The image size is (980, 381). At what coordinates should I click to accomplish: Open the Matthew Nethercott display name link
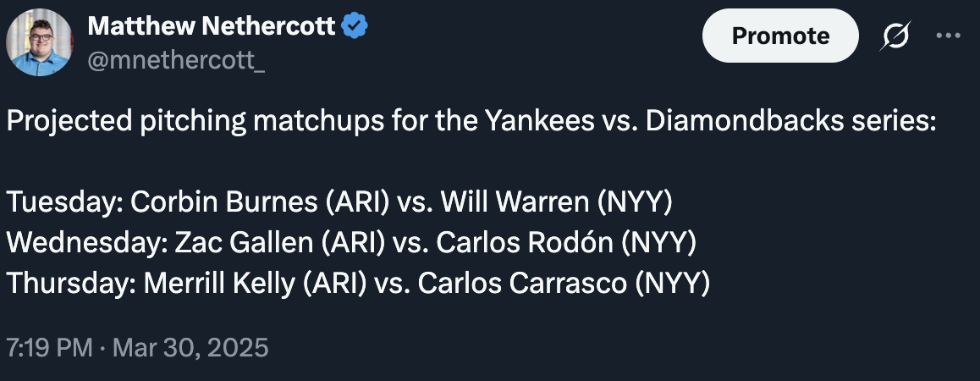click(212, 26)
